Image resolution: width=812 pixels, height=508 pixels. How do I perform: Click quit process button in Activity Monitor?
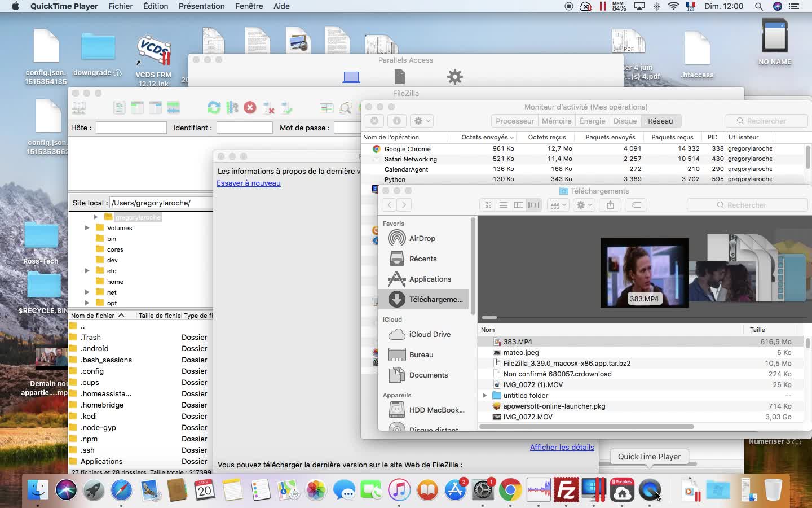(x=374, y=121)
